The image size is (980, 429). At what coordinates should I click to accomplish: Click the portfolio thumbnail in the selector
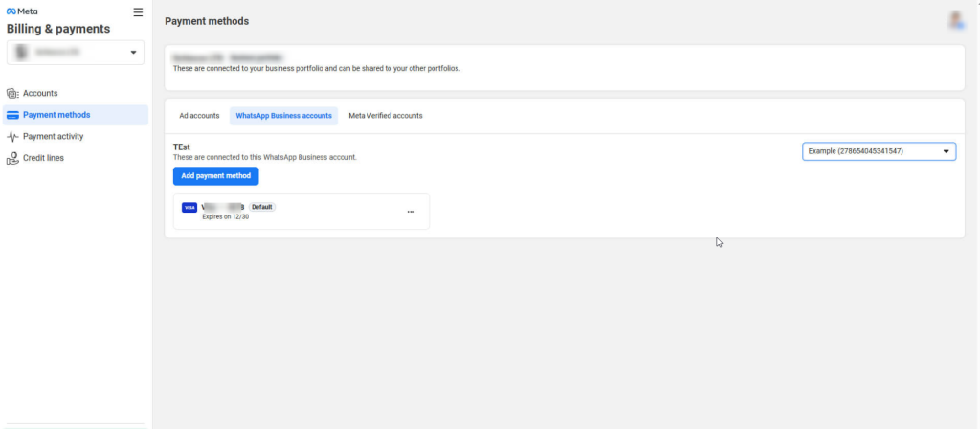click(22, 52)
